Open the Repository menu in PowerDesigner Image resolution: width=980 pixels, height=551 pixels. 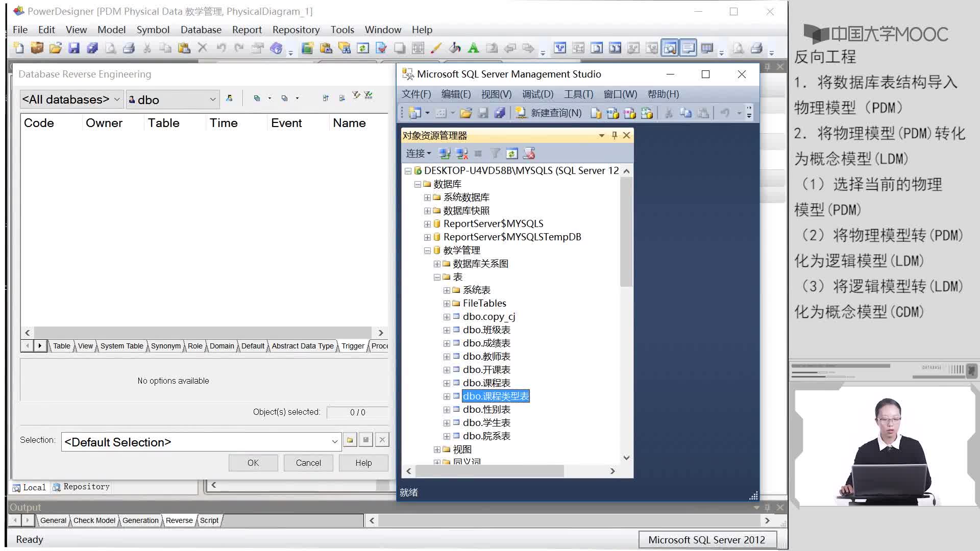pos(296,30)
